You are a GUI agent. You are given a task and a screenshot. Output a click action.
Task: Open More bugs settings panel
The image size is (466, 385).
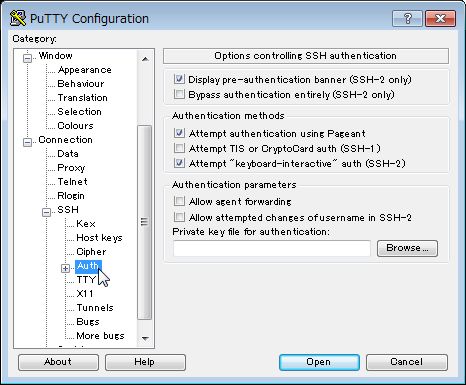100,336
